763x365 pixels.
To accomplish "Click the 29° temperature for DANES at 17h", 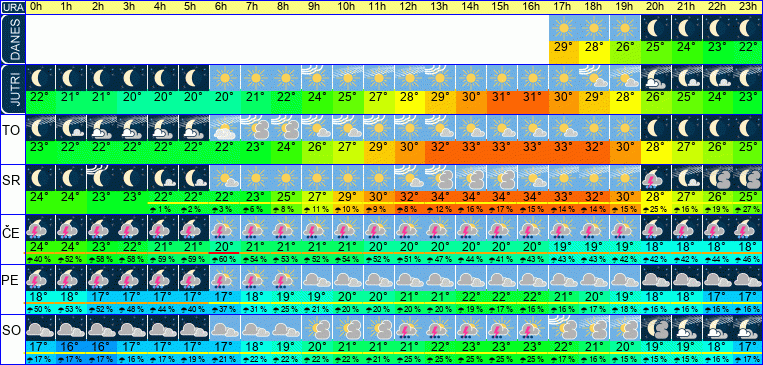I will point(564,48).
